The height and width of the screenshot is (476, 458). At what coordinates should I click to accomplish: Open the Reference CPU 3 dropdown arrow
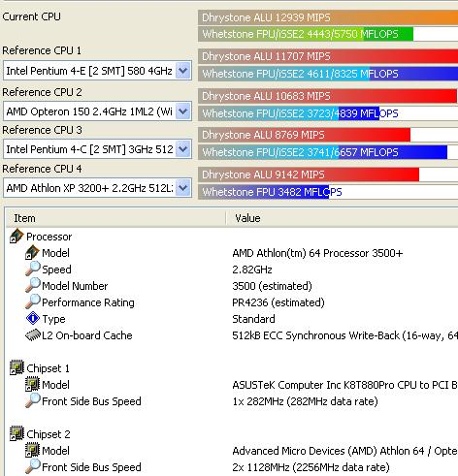183,149
